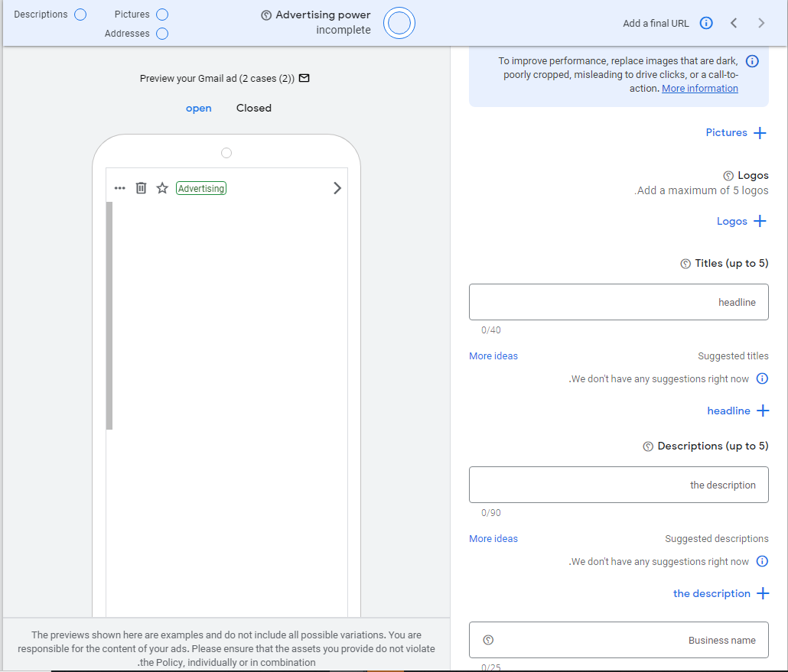Focus the Business name input field
This screenshot has height=672, width=788.
(x=619, y=640)
